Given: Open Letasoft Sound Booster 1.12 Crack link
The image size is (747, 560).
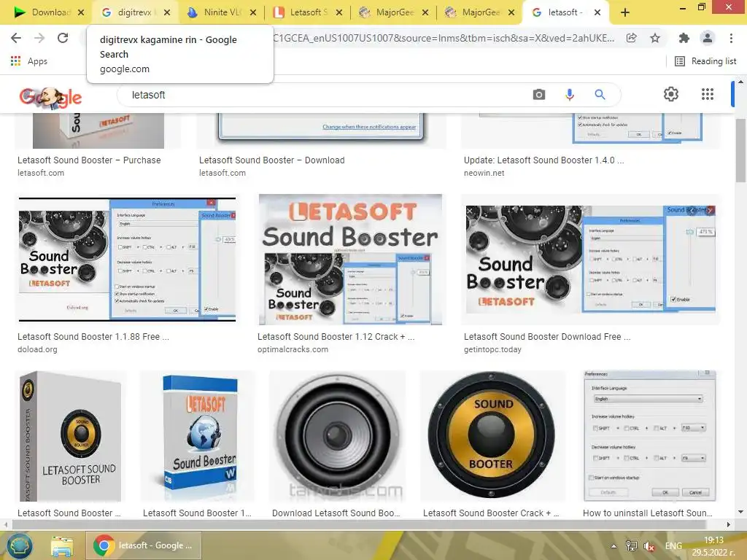Looking at the screenshot, I should 336,337.
